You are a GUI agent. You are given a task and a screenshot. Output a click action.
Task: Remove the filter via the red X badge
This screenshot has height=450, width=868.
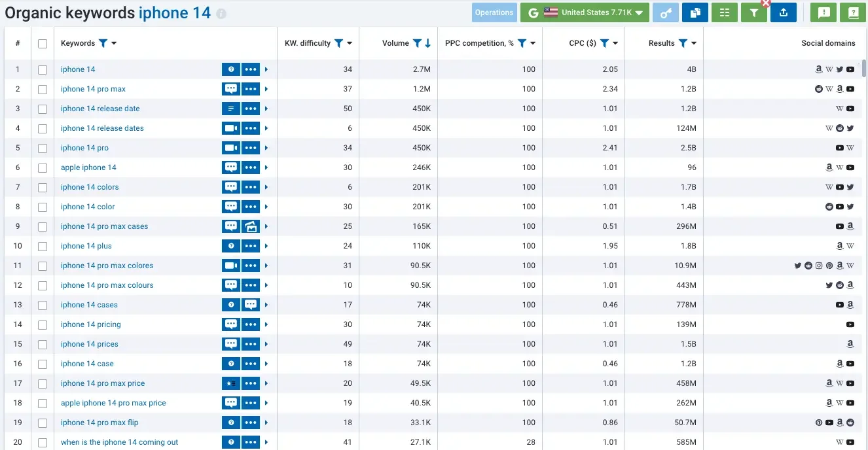(766, 3)
